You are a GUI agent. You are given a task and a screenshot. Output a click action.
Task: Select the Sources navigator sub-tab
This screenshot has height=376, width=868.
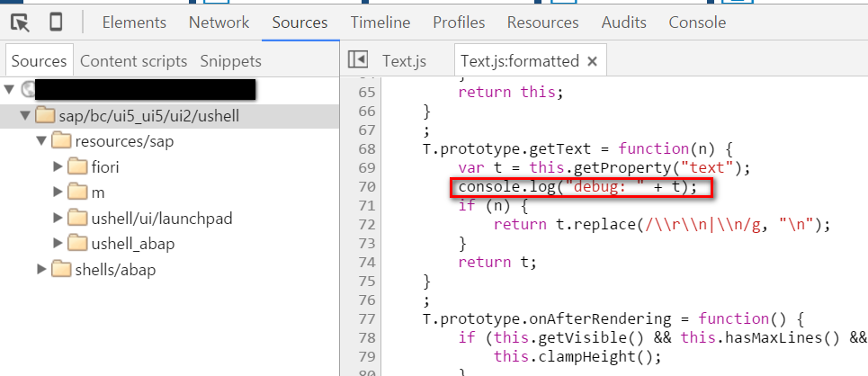tap(39, 61)
